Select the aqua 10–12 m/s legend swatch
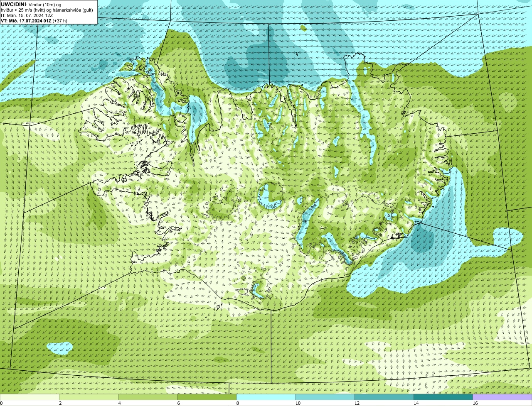 coord(325,397)
